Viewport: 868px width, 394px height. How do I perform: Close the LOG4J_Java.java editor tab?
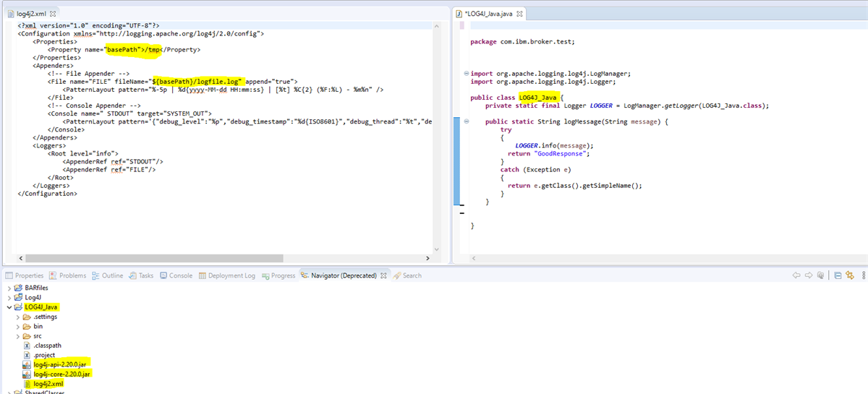pyautogui.click(x=519, y=14)
